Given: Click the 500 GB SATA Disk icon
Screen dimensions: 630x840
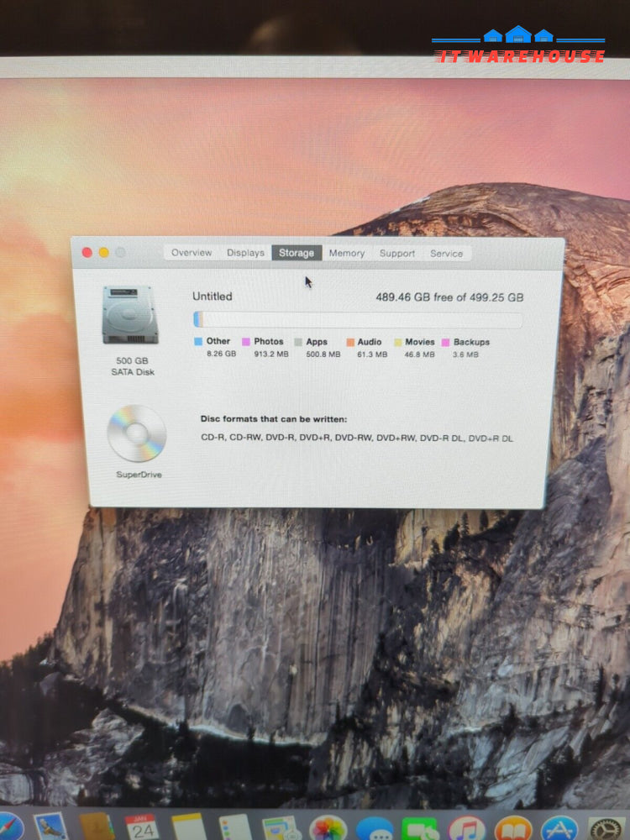Looking at the screenshot, I should [x=129, y=314].
